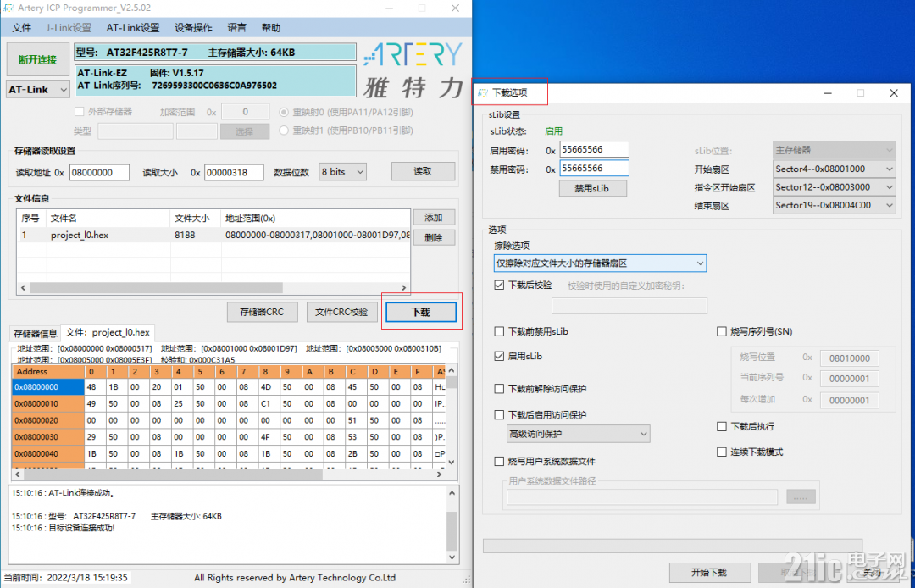Check the 下载前解除访问保护 option
915x588 pixels.
pos(499,389)
